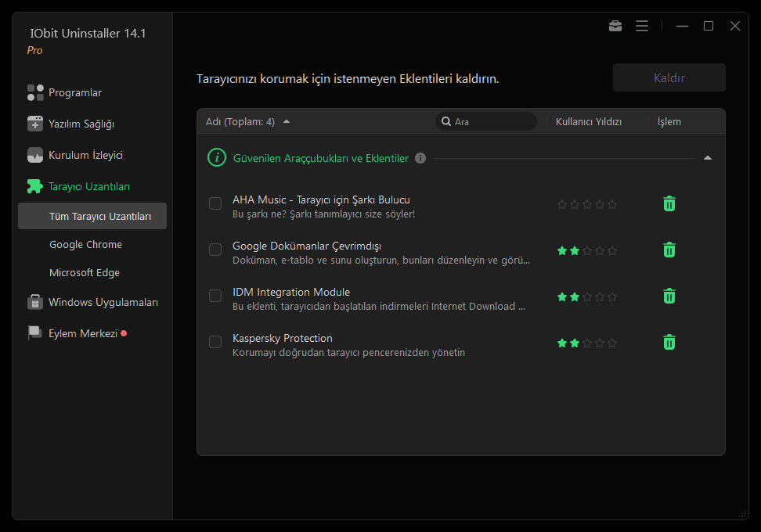Check the AHA Music extension checkbox
This screenshot has height=532, width=761.
point(215,204)
